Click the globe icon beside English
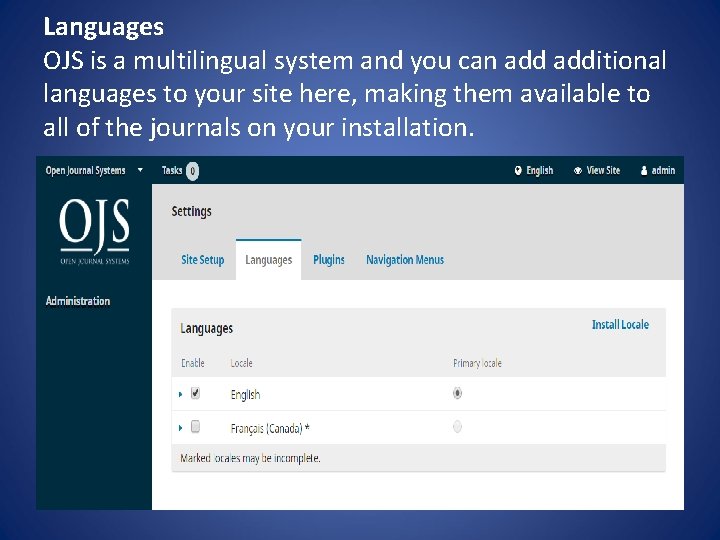 tap(518, 171)
